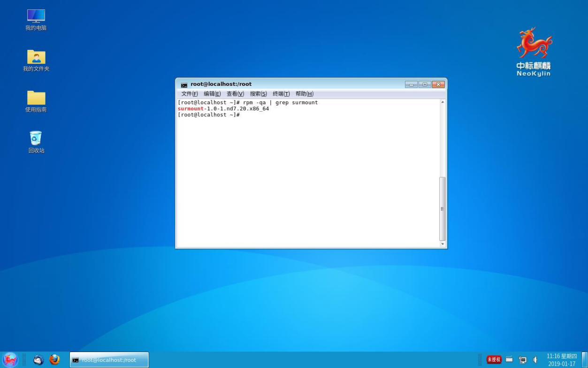The width and height of the screenshot is (588, 368).
Task: Click the keyboard input method tray icon
Action: click(509, 360)
